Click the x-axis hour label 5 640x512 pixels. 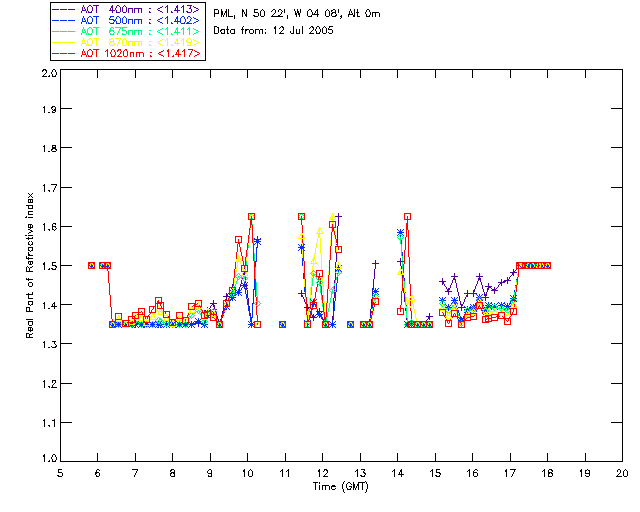point(60,473)
